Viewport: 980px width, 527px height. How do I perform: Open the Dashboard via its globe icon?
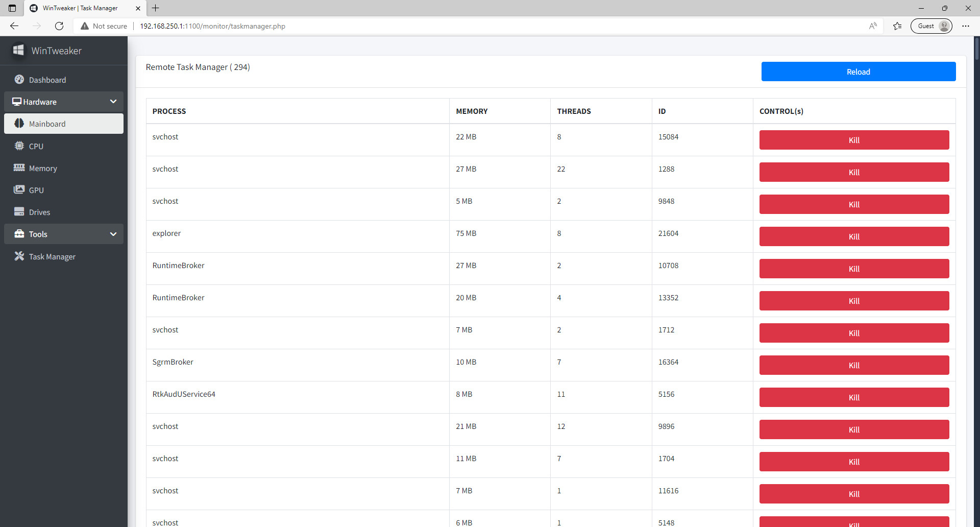[19, 80]
